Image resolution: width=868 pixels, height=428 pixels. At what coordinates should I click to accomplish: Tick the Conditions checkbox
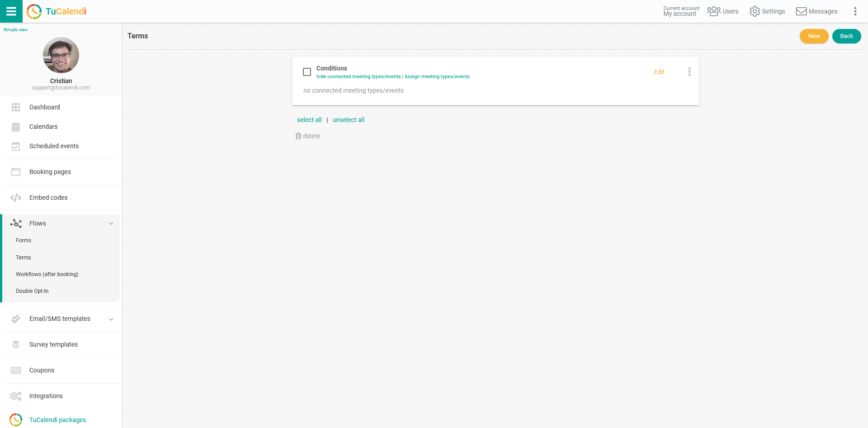point(307,72)
